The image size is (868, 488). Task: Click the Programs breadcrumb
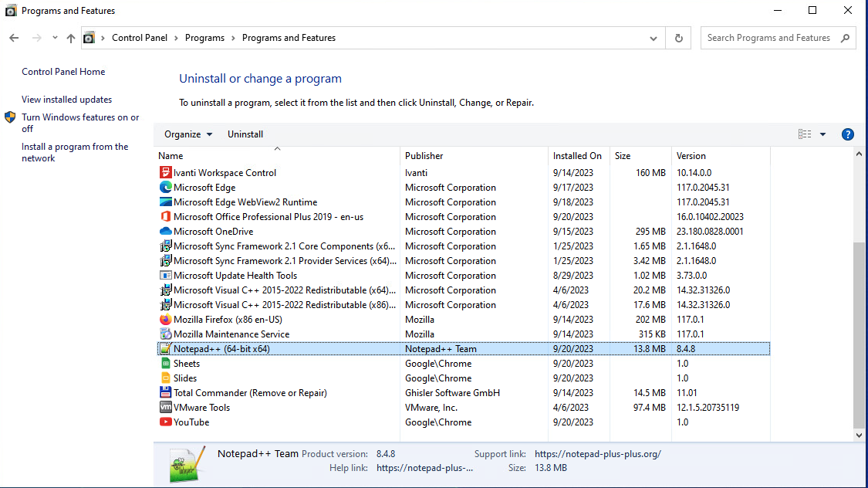coord(204,38)
